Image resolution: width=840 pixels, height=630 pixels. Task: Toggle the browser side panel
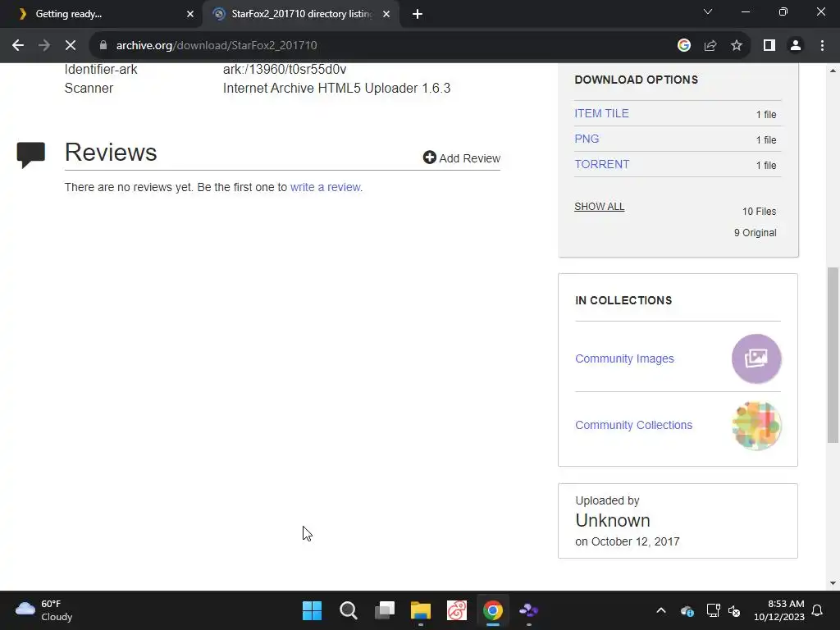click(x=769, y=46)
